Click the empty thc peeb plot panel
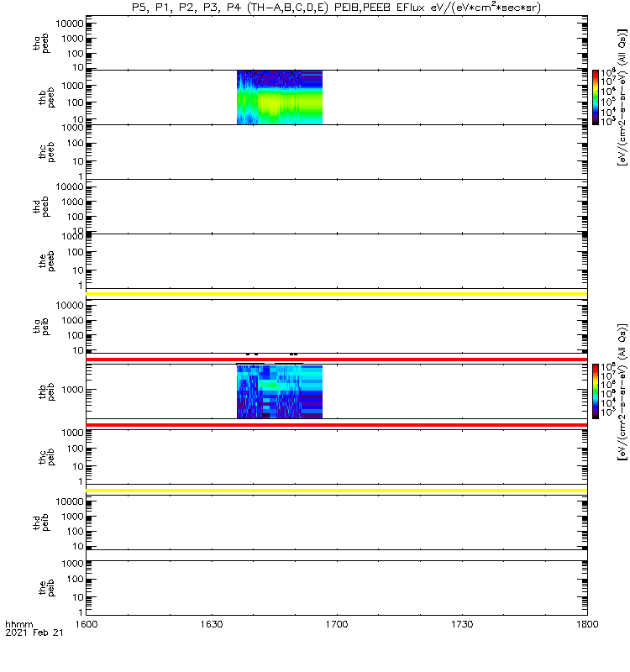The height and width of the screenshot is (672, 630). (337, 152)
